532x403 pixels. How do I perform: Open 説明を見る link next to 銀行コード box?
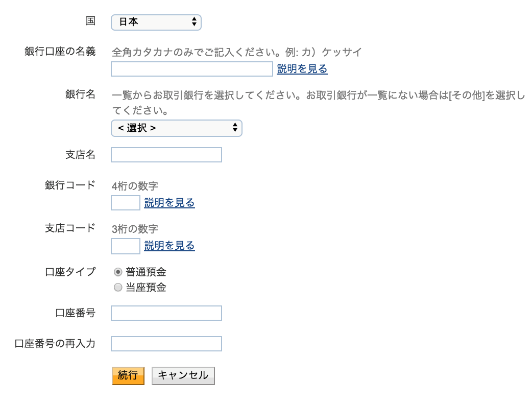[170, 203]
